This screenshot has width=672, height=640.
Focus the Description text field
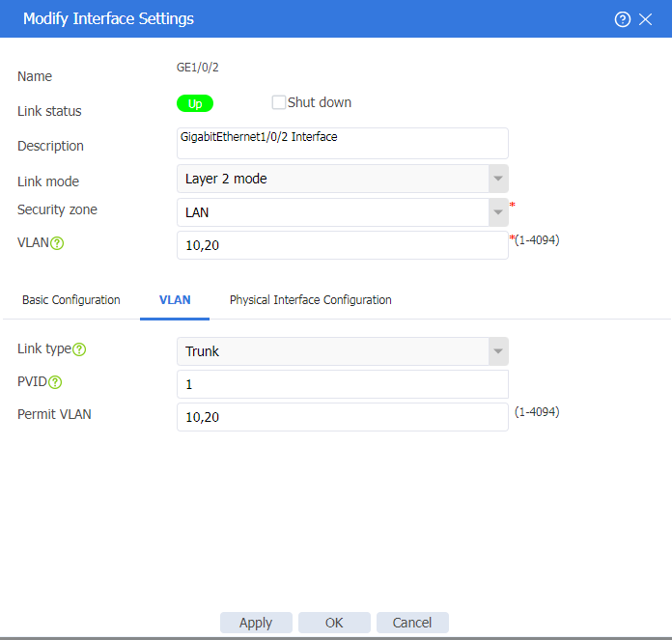click(343, 143)
